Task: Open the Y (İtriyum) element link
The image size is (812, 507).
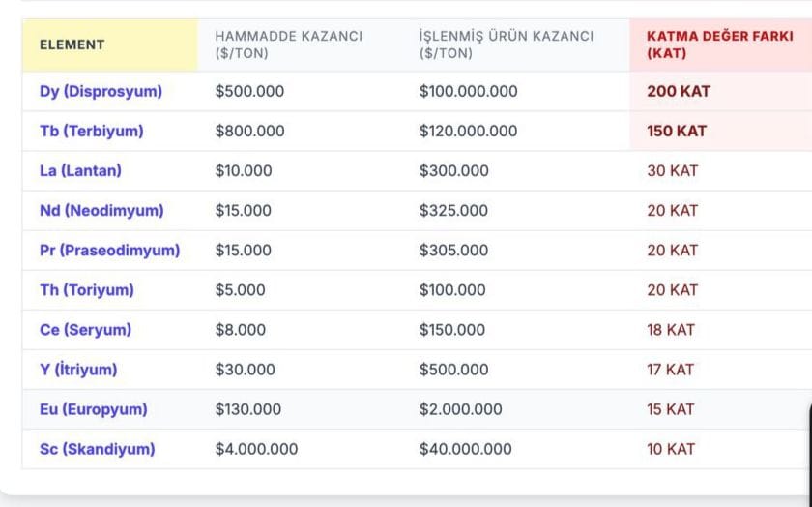Action: (78, 370)
